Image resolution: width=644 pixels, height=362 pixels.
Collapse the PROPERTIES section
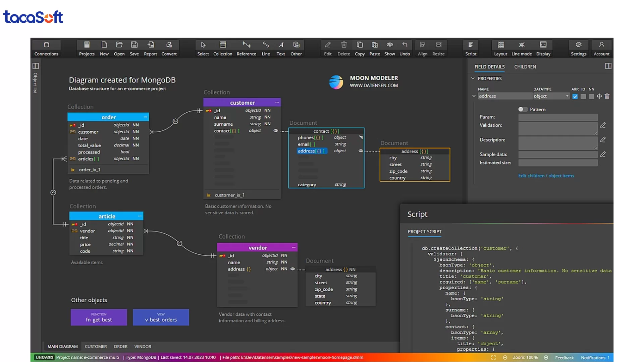[x=473, y=78]
